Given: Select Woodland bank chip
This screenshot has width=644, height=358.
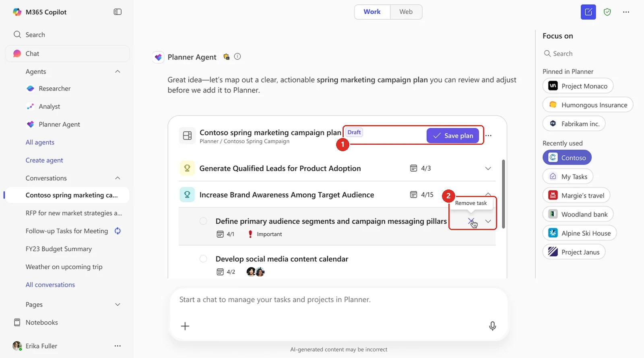Looking at the screenshot, I should click(578, 214).
